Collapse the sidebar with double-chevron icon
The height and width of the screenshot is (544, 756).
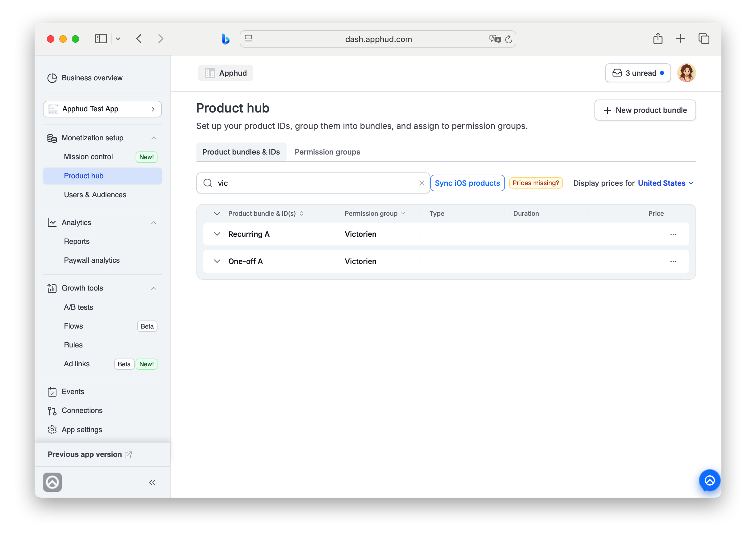click(x=152, y=482)
